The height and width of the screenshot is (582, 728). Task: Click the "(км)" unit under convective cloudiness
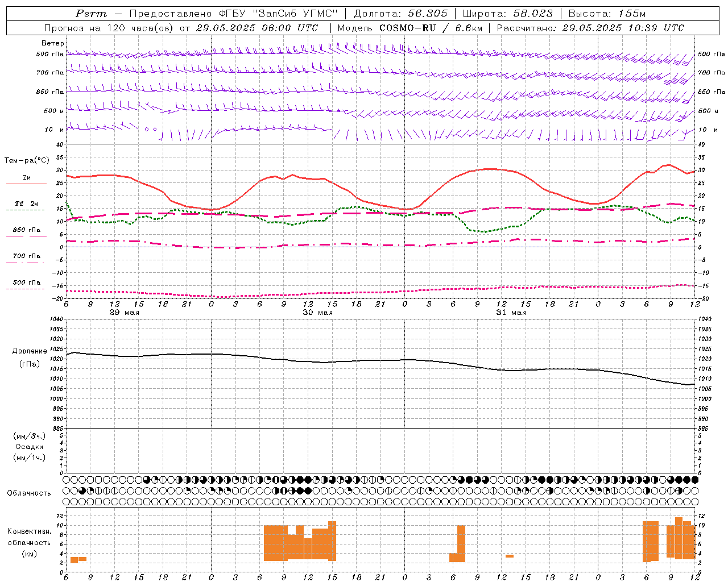(29, 554)
